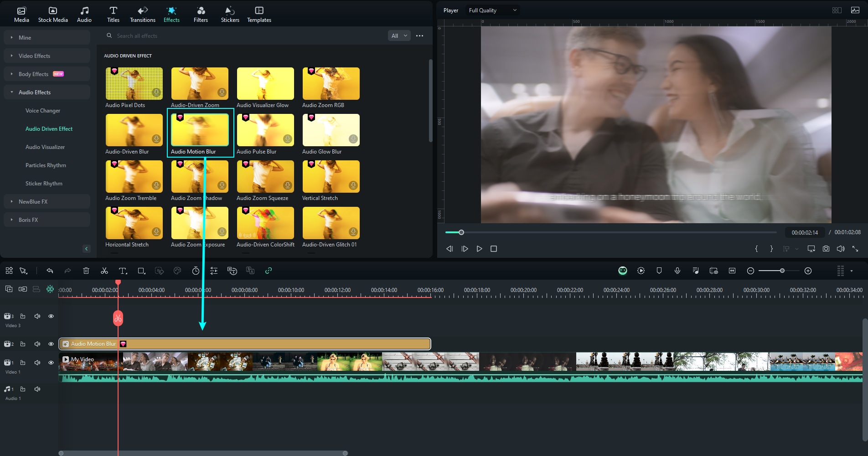Image resolution: width=868 pixels, height=456 pixels.
Task: Expand the Body Effects category
Action: 47,74
